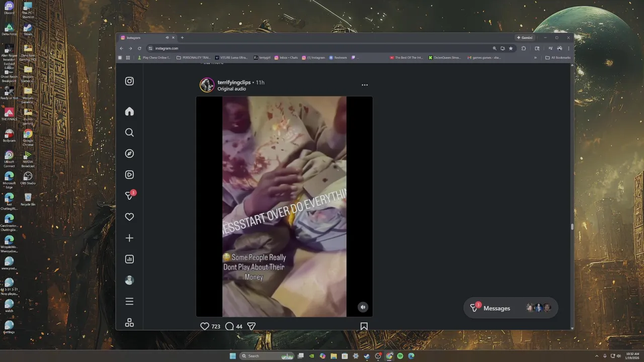This screenshot has width=644, height=362.
Task: Open the Play Chess Online bookmark
Action: [154, 58]
